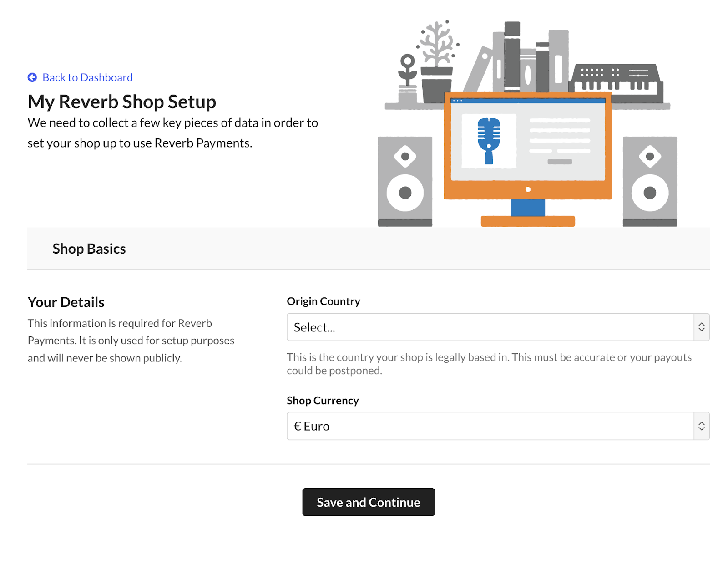Click the orange monitor stand base
This screenshot has width=728, height=565.
pyautogui.click(x=528, y=221)
